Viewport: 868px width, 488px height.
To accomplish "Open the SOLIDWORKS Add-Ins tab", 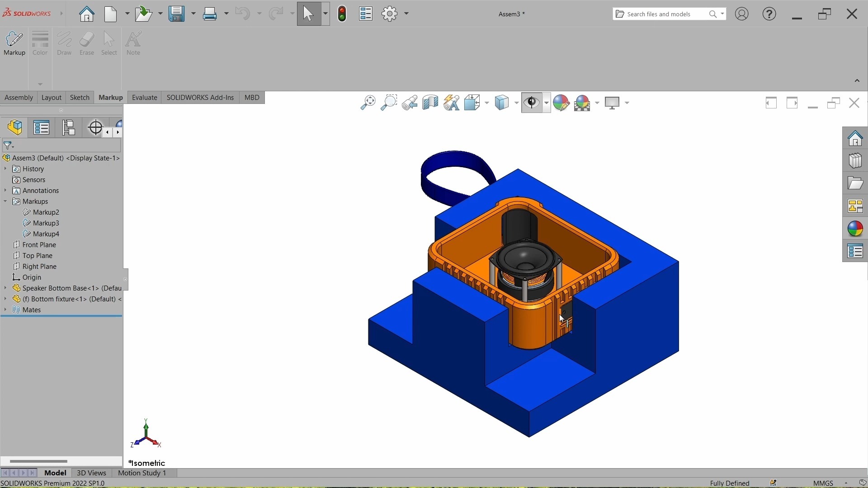I will pos(200,98).
